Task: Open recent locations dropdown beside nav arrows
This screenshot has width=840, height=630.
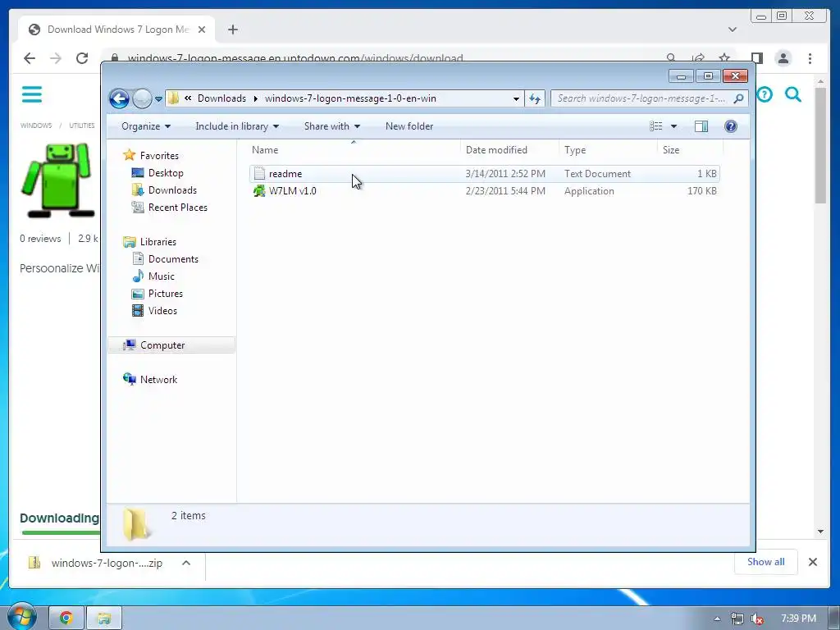Action: tap(158, 99)
